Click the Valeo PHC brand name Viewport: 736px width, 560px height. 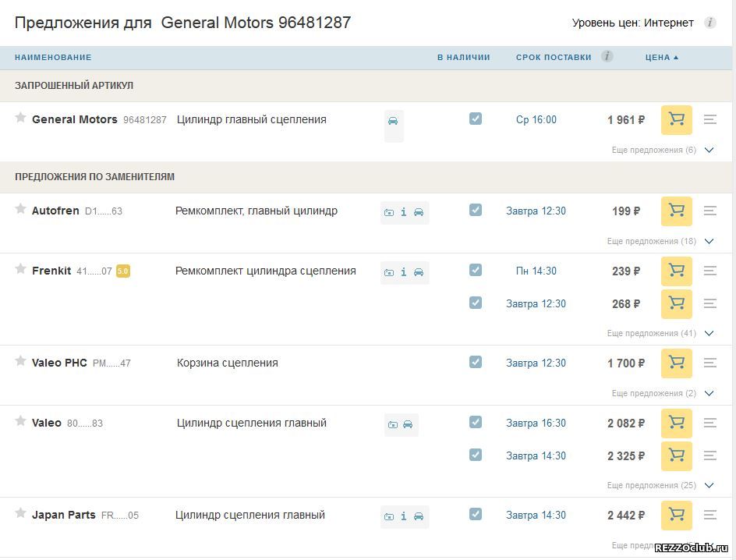tap(59, 363)
